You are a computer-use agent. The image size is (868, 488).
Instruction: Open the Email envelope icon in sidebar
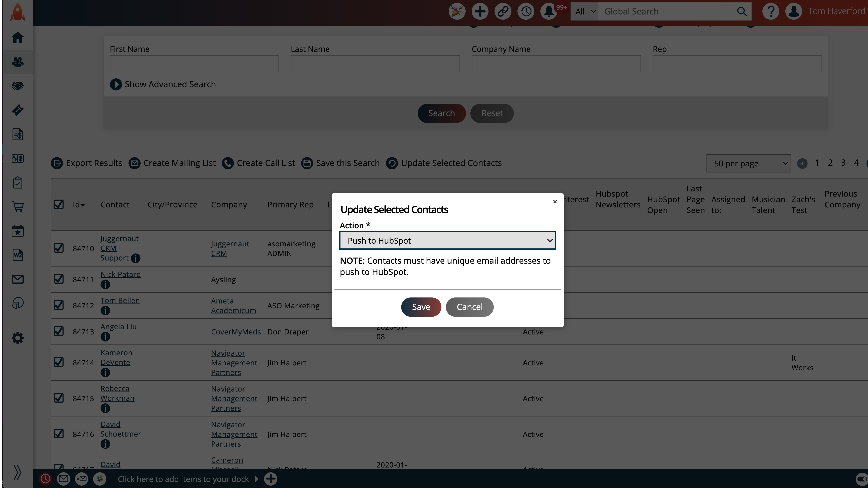click(17, 279)
